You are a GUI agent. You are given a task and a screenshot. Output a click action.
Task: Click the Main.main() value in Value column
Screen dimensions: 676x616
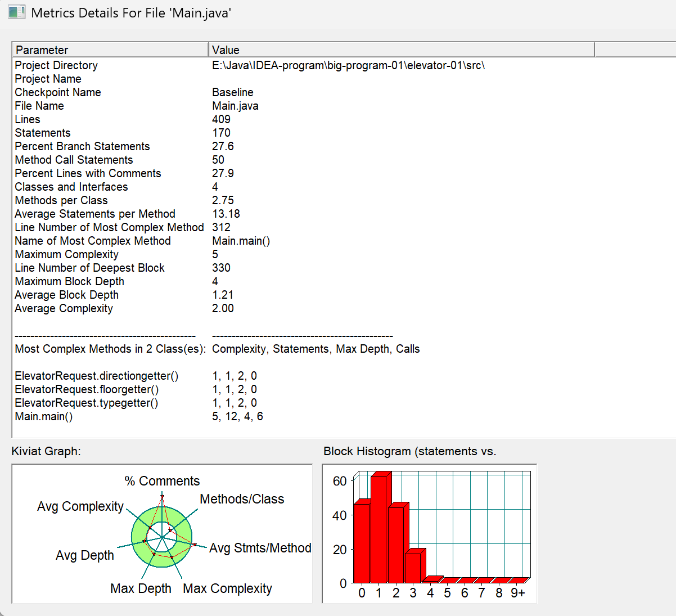tap(241, 241)
